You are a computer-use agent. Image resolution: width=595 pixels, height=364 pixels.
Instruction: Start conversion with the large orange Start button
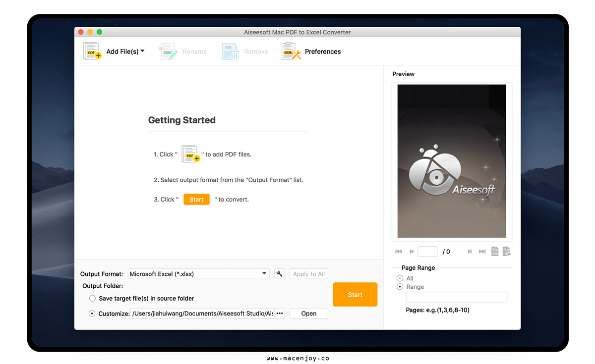[x=355, y=295]
